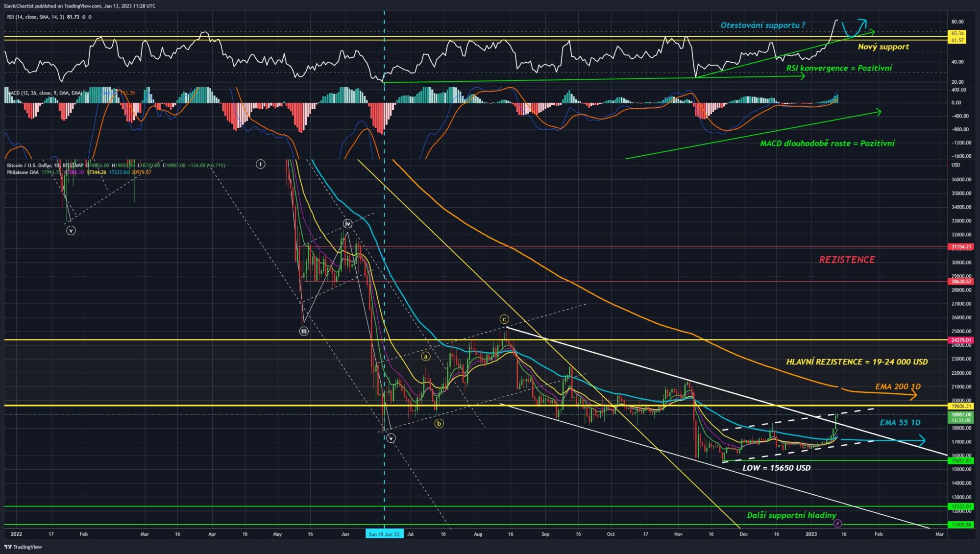Image resolution: width=980 pixels, height=554 pixels.
Task: Open the RSI (14, close, SMA, 14, 2) legend
Action: click(36, 17)
